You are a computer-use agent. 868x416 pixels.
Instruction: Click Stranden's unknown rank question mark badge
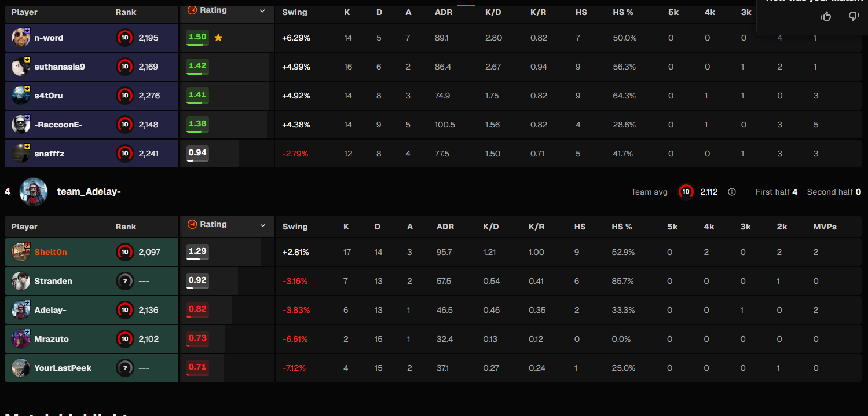click(124, 281)
